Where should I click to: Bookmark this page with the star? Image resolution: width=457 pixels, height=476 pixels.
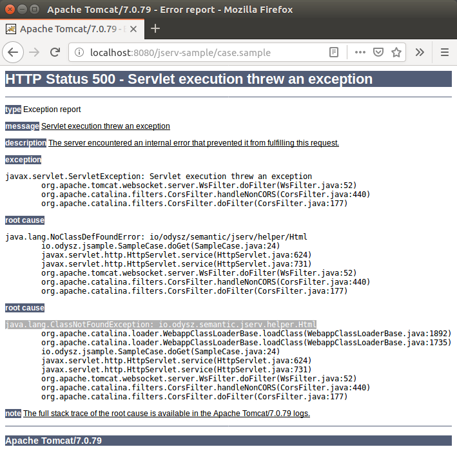click(x=396, y=53)
